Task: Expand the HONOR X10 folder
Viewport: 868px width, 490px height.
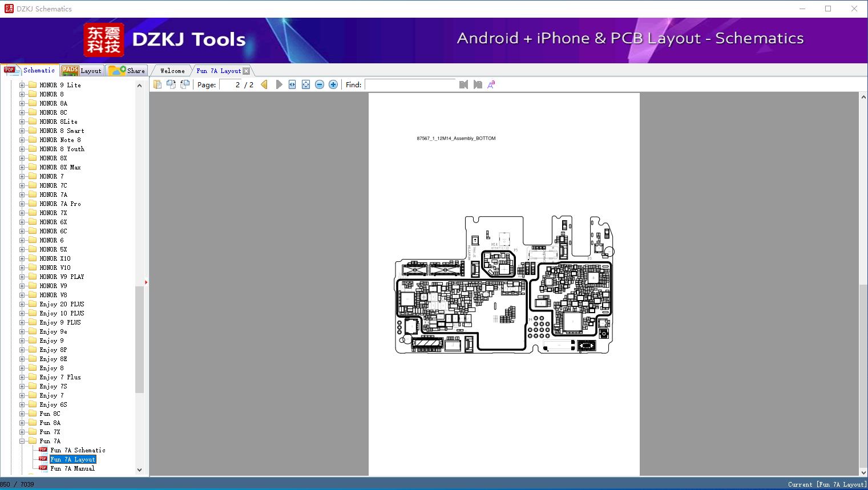Action: tap(22, 258)
